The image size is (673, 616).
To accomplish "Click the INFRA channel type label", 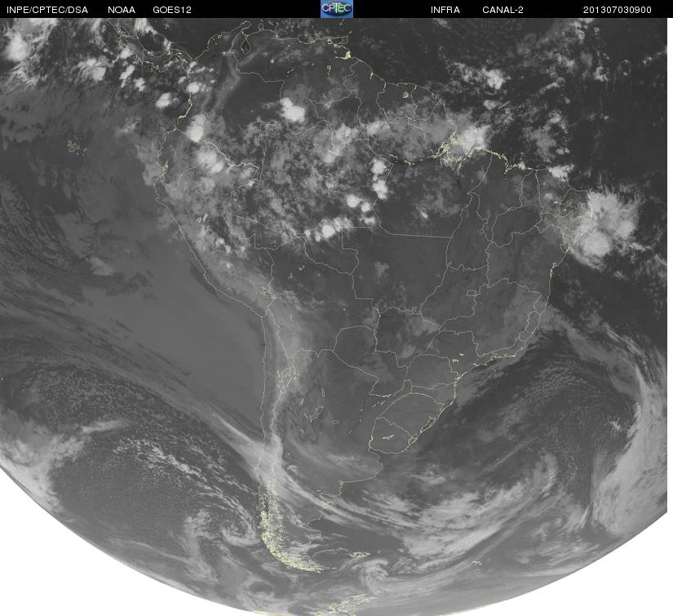I will point(445,10).
